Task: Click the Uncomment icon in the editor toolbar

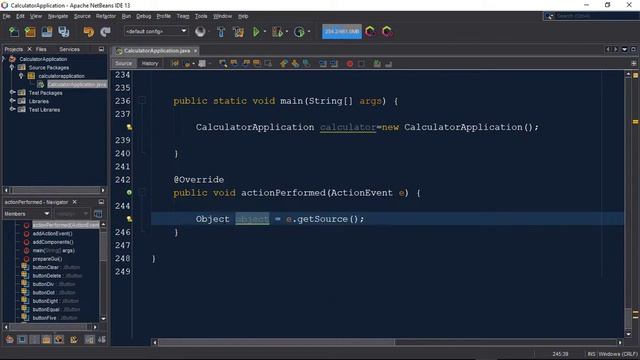Action: point(388,64)
